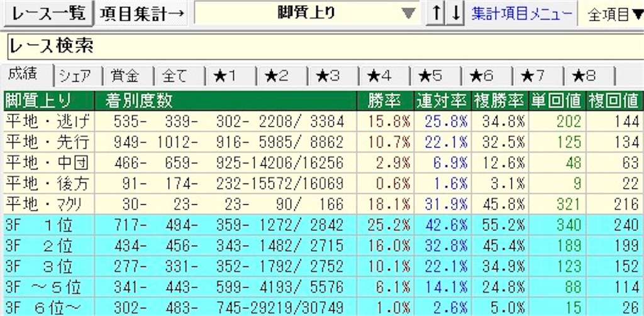Click the 脚質上り column header
This screenshot has height=316, width=644.
tap(48, 101)
